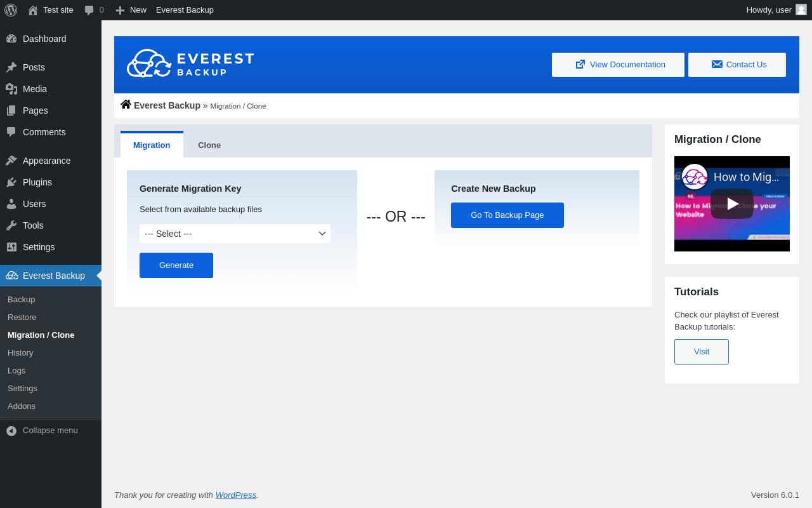Click Collapse menu text

pos(50,430)
